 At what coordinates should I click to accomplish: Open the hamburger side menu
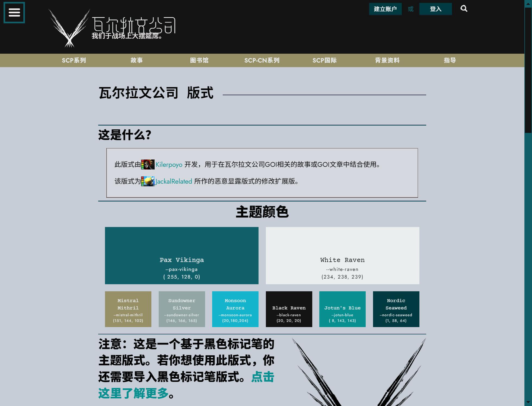point(14,12)
